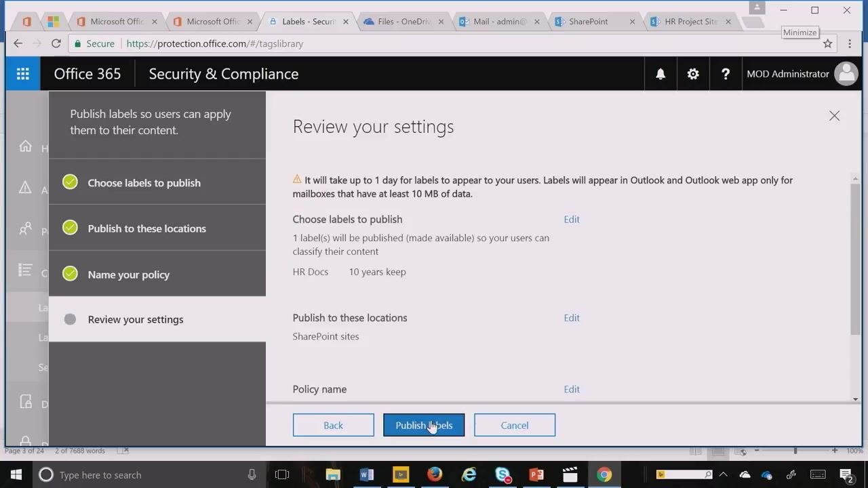Click the Back button
This screenshot has height=488, width=868.
point(333,425)
